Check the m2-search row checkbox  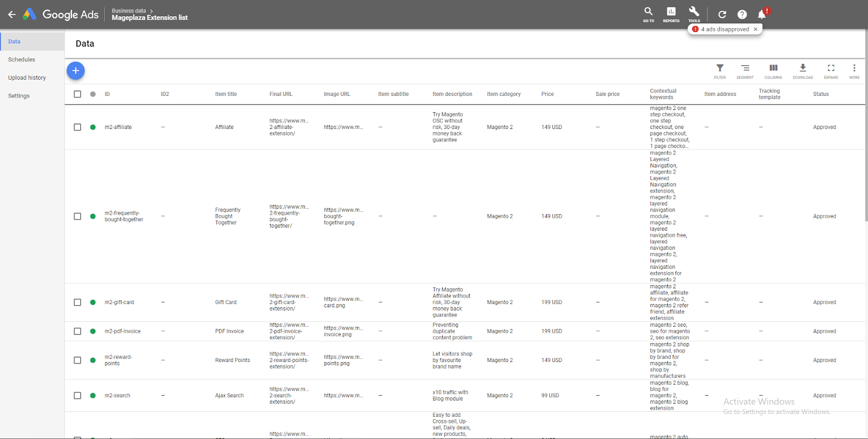pyautogui.click(x=78, y=396)
